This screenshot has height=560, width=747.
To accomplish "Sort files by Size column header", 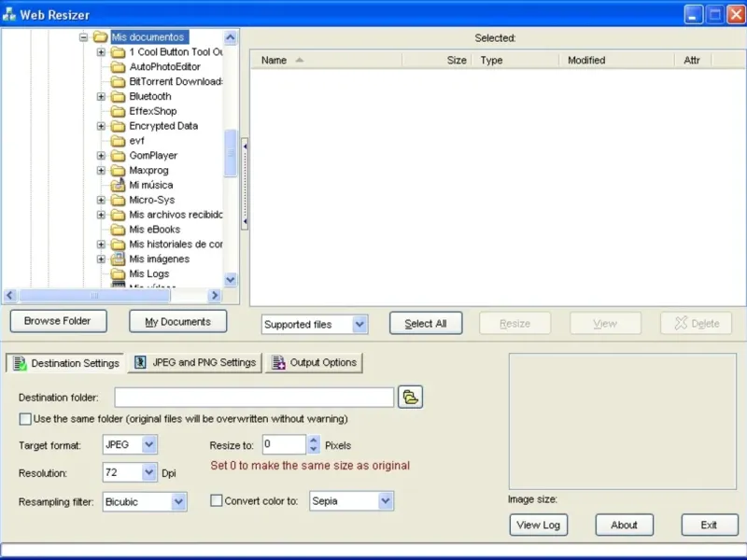I will tap(437, 60).
